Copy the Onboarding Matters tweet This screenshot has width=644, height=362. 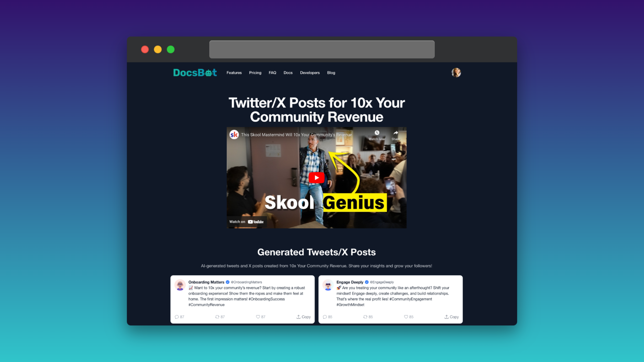tap(304, 317)
